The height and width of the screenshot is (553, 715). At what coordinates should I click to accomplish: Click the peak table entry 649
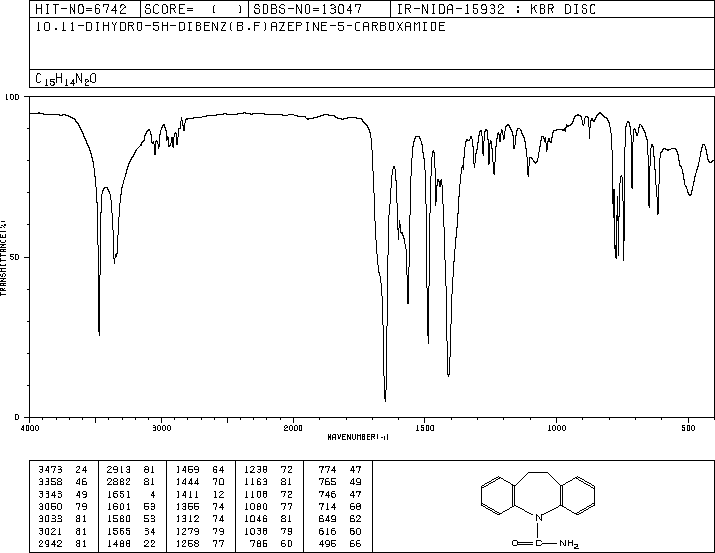pyautogui.click(x=327, y=519)
